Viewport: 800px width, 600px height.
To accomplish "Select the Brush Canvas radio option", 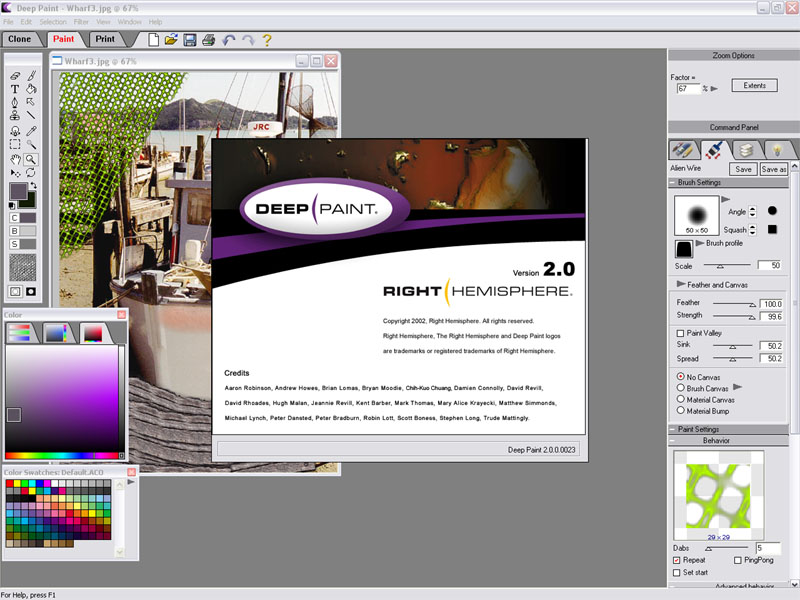I will [681, 388].
